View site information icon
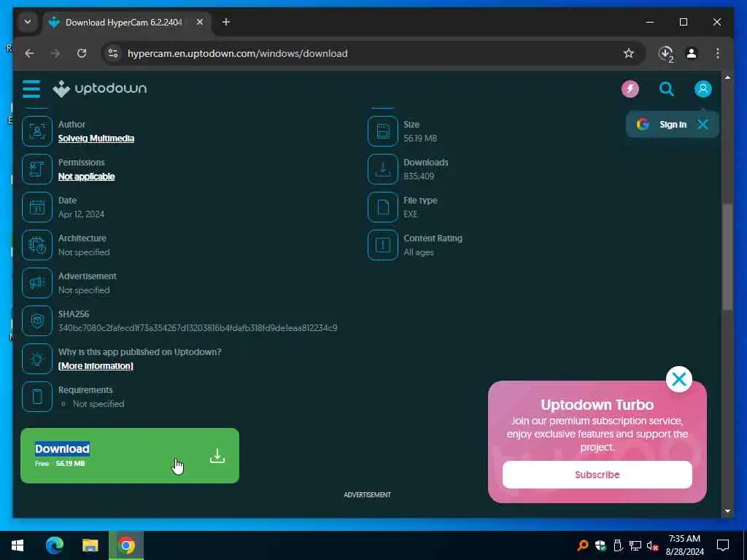The image size is (747, 560). click(113, 53)
